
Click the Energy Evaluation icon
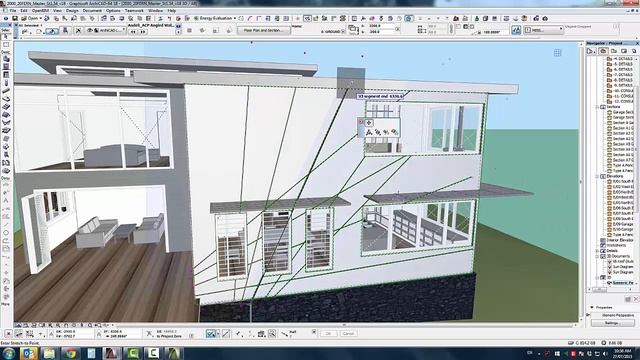click(196, 18)
